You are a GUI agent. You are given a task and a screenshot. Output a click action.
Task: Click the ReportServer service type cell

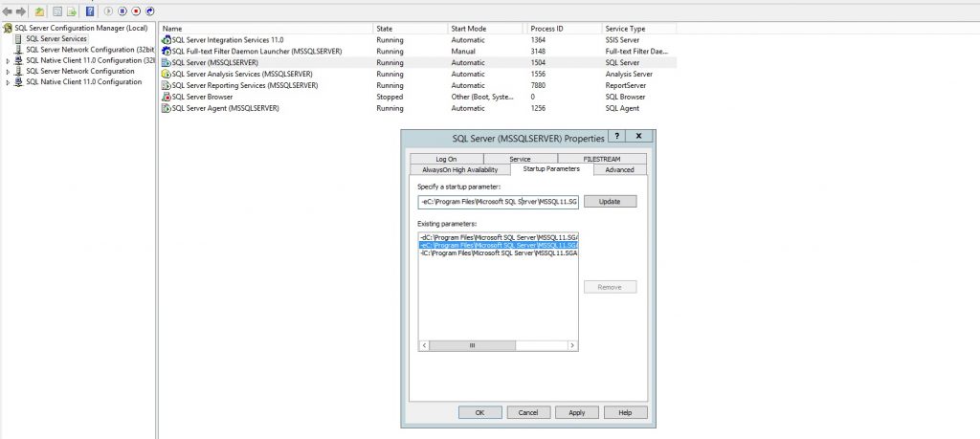coord(626,85)
